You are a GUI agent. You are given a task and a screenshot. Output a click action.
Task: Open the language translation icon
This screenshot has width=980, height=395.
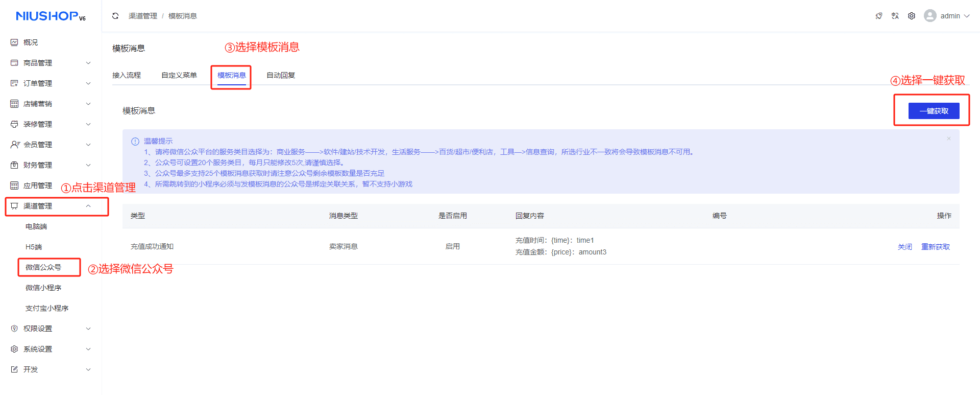895,16
